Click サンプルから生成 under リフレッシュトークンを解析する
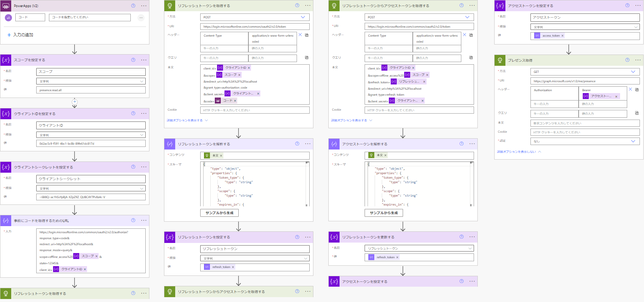 (219, 213)
